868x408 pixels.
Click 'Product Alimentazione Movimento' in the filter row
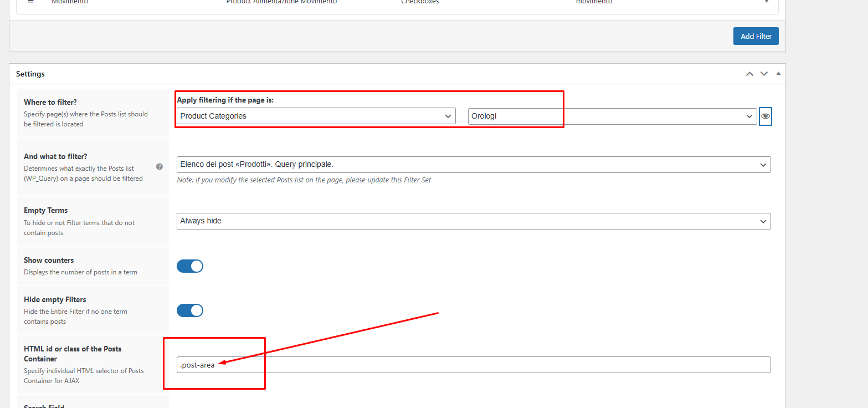point(281,2)
